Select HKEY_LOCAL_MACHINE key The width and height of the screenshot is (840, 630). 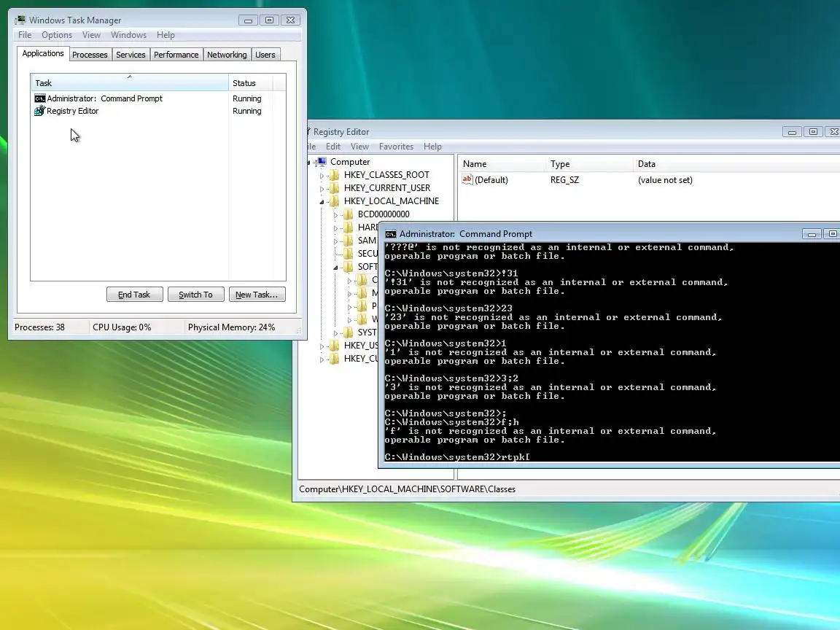point(391,201)
